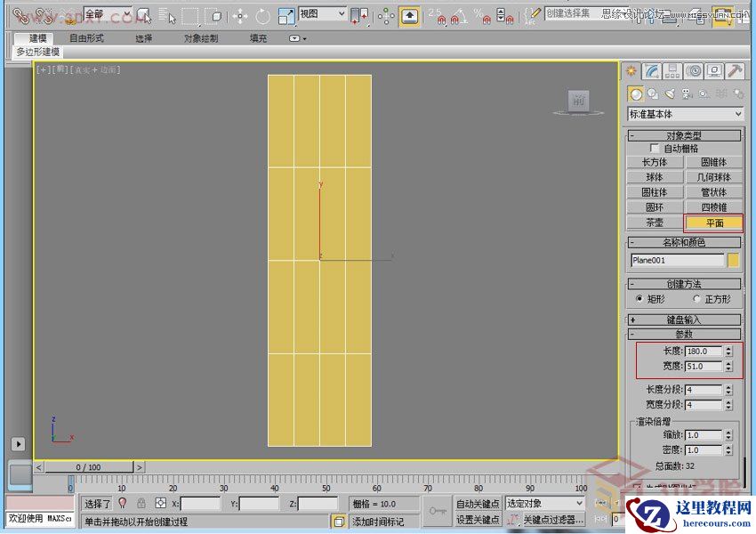Open the 标准基本体 primitives dropdown

click(685, 114)
